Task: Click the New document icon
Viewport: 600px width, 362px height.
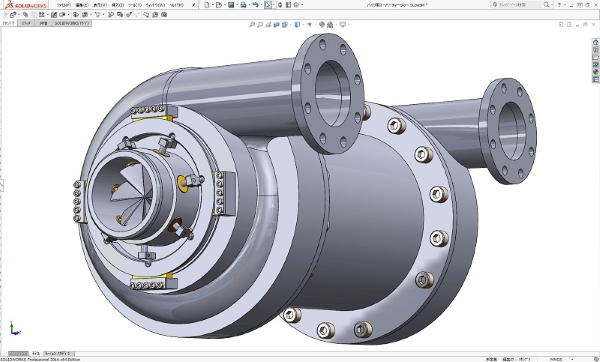Action: tap(207, 5)
